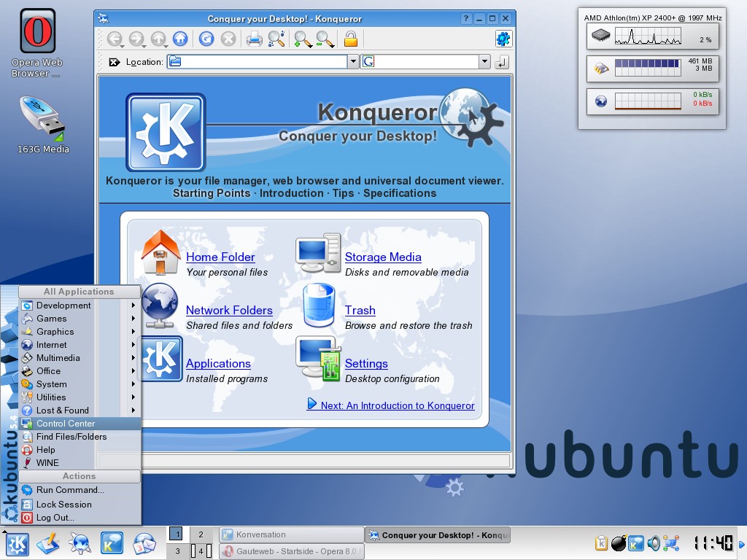Open Lost & Found in the K menu

[80, 410]
